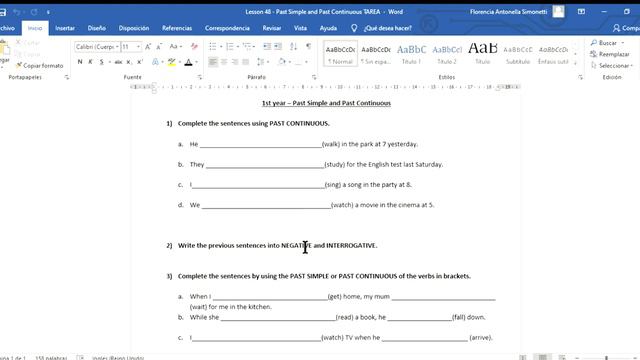640x360 pixels.
Task: Expand the underline style arrow
Action: coord(109,62)
